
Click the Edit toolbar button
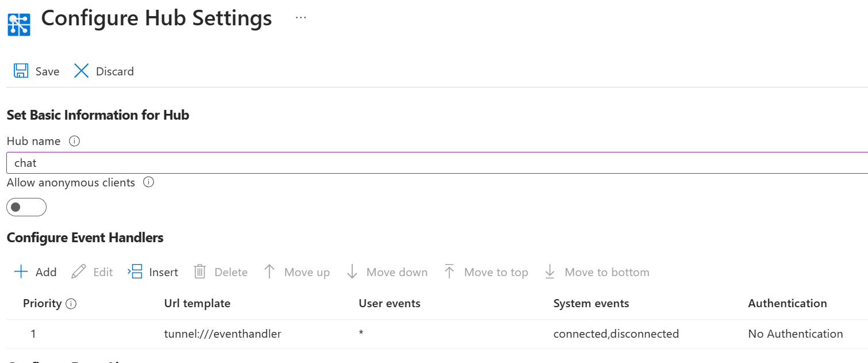tap(93, 272)
